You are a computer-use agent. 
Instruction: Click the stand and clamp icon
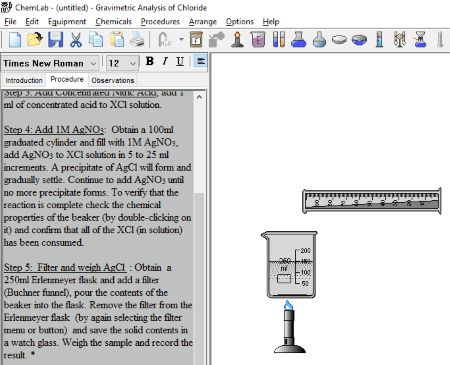(400, 40)
